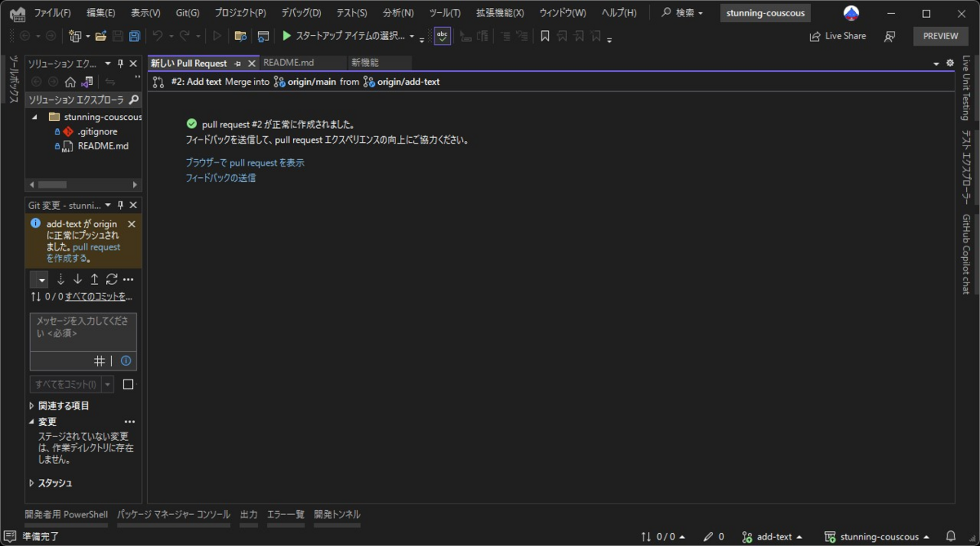Image resolution: width=980 pixels, height=546 pixels.
Task: Click the commit message input field
Action: click(83, 332)
